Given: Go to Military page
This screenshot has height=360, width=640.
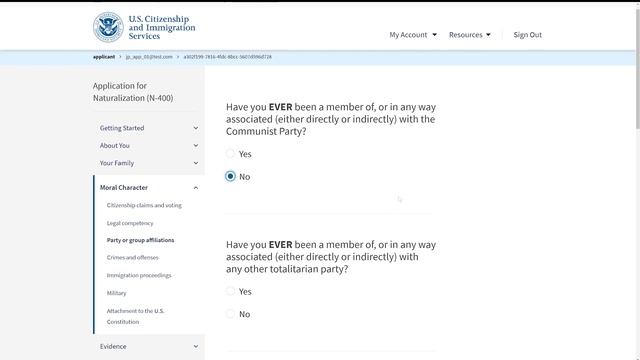Looking at the screenshot, I should tap(116, 293).
